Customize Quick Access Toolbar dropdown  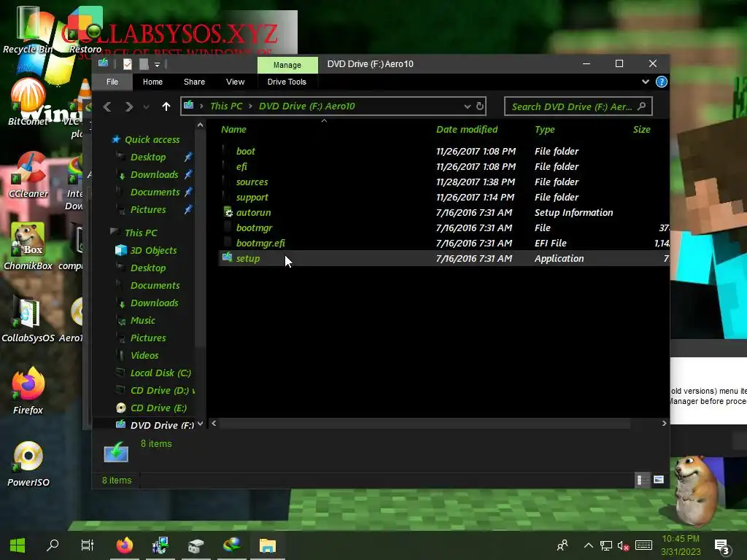click(x=158, y=64)
